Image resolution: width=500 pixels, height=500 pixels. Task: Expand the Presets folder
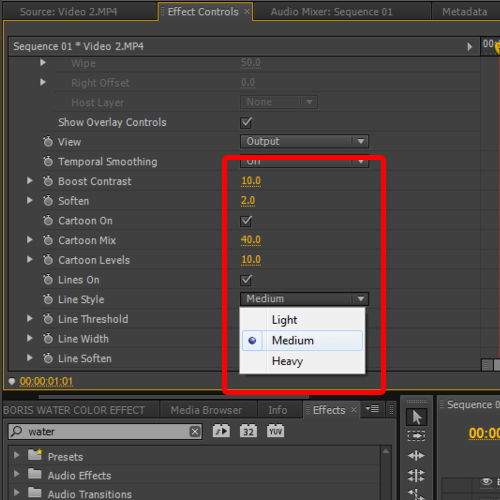pos(16,455)
